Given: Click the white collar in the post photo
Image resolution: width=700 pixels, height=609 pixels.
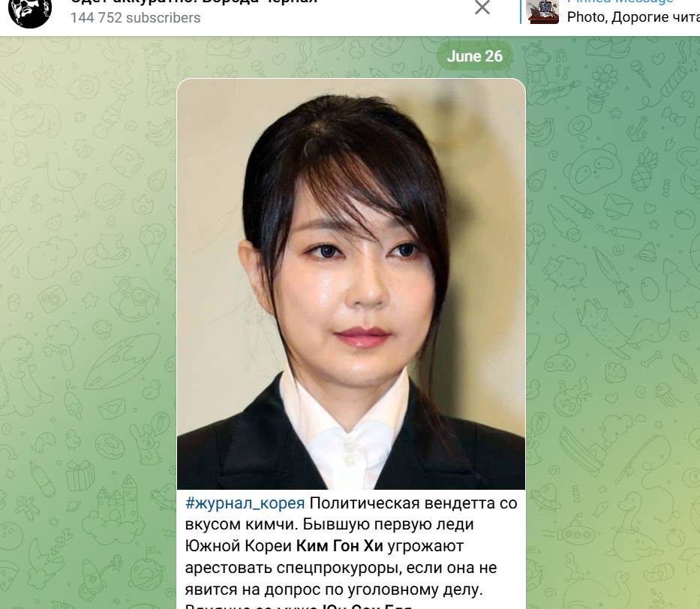Looking at the screenshot, I should 345,428.
